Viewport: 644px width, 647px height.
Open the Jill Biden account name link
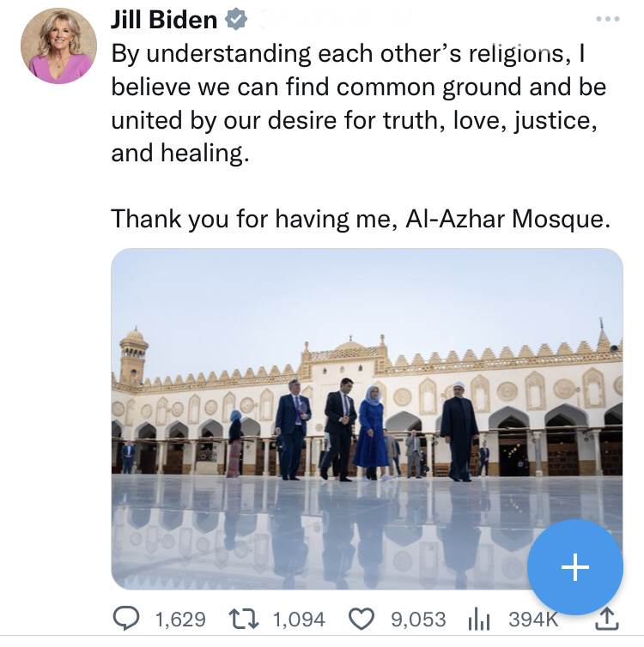164,21
